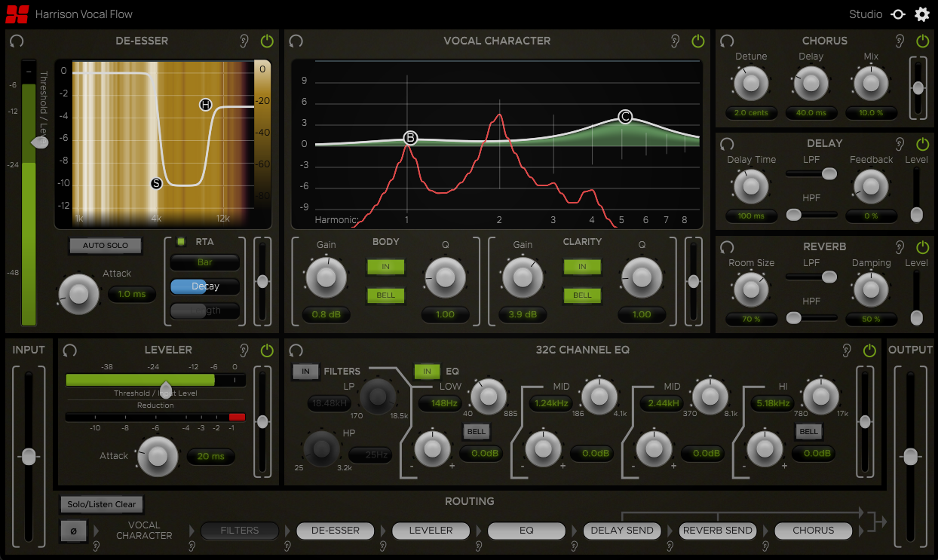The height and width of the screenshot is (560, 938).
Task: Select the CHORUS routing block
Action: 814,531
